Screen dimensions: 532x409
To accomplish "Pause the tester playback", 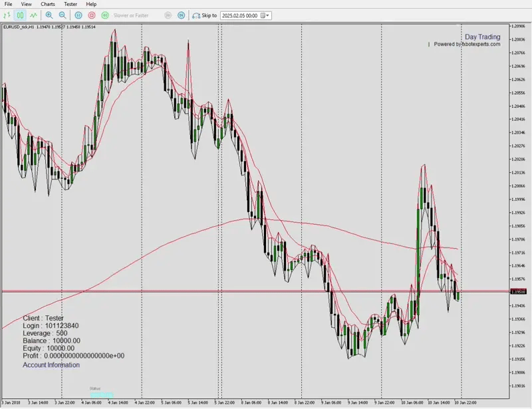I will pos(78,15).
